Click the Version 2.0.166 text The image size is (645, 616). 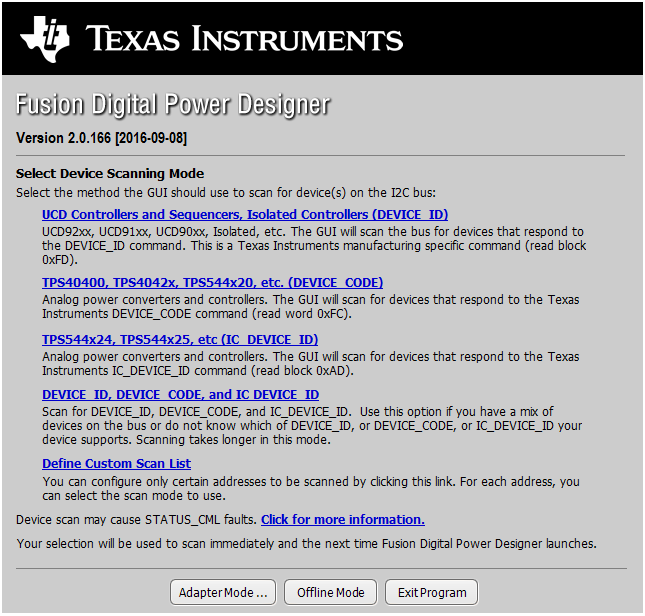click(101, 136)
